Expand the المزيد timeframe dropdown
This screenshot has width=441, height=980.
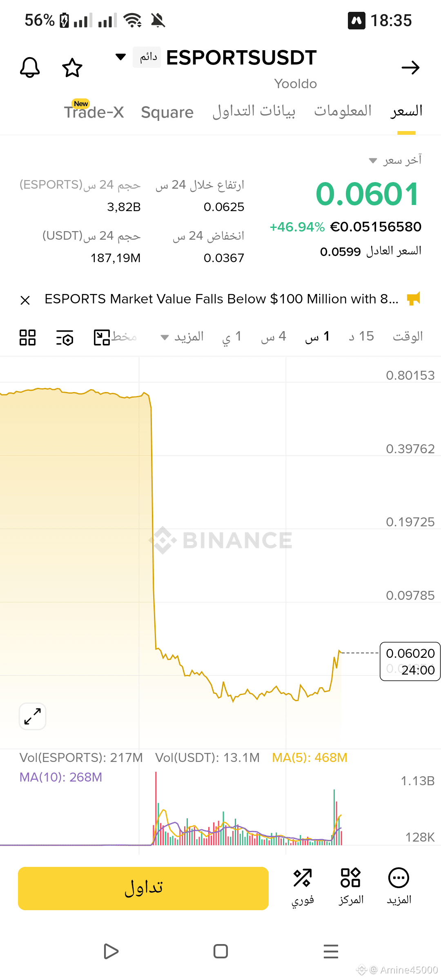(x=182, y=337)
